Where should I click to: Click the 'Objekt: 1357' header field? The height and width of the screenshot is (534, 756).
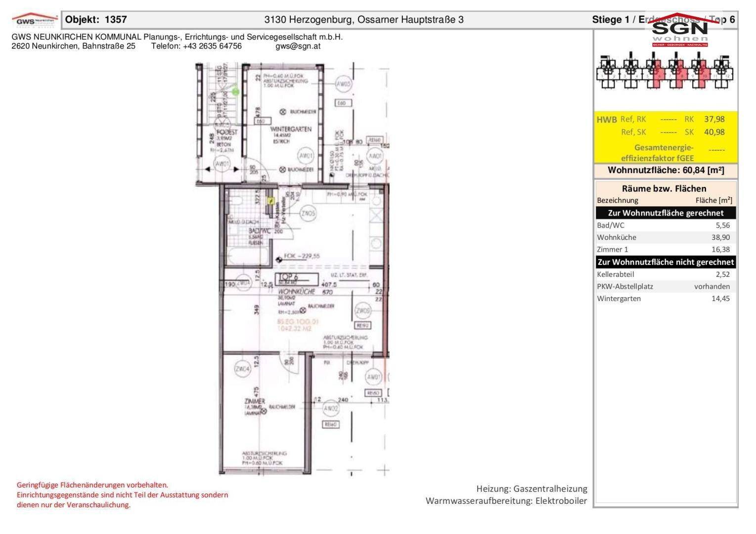(x=96, y=20)
